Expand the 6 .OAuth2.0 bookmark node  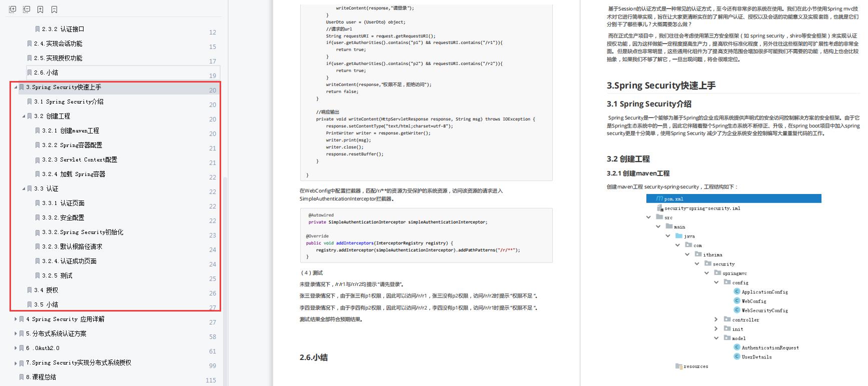(16, 348)
